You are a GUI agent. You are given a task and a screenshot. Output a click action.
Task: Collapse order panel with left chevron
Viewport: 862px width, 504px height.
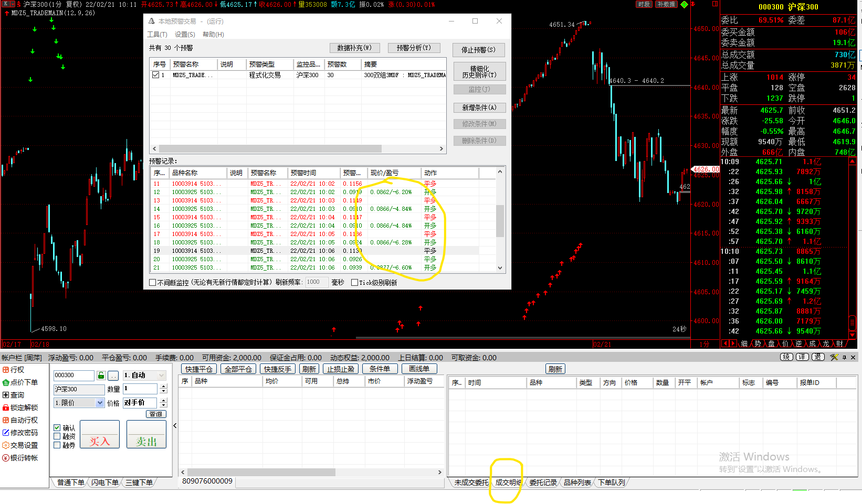(x=175, y=426)
